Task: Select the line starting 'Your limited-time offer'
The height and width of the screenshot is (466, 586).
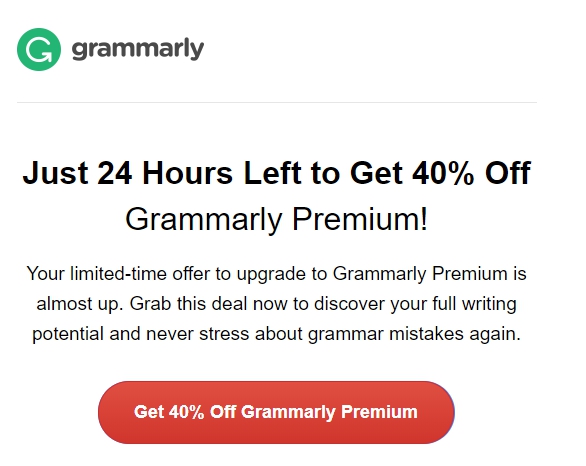Action: [276, 274]
